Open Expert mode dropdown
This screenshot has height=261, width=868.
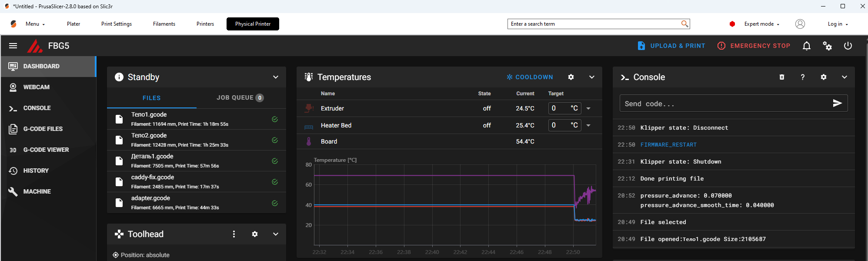(x=761, y=24)
